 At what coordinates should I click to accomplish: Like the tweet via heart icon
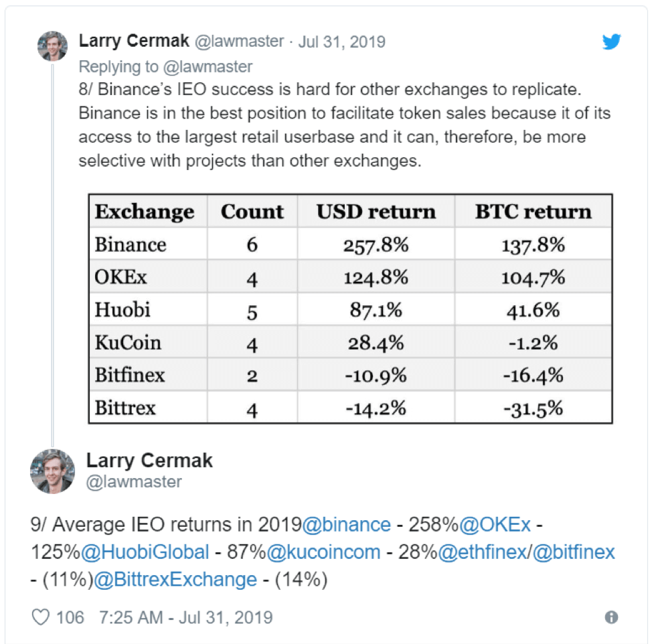[41, 617]
